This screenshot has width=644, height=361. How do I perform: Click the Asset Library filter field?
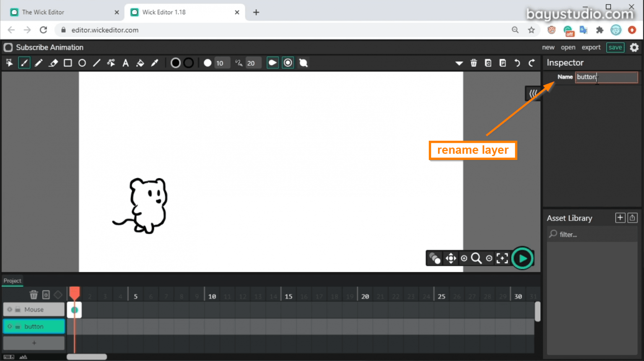click(x=593, y=234)
